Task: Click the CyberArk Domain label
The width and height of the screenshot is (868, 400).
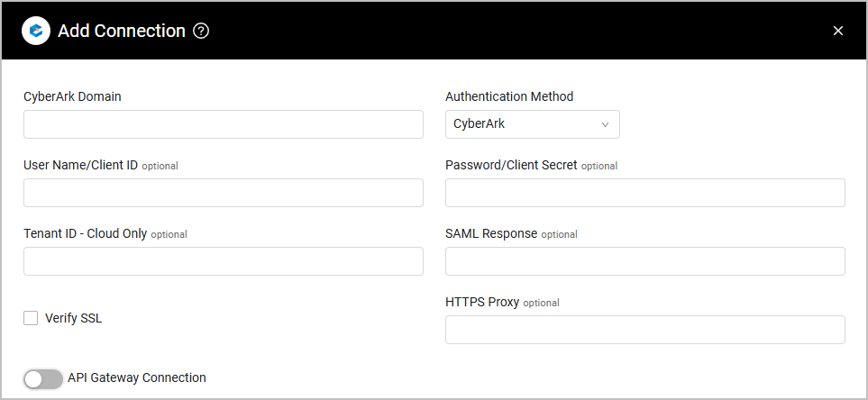Action: (x=72, y=96)
